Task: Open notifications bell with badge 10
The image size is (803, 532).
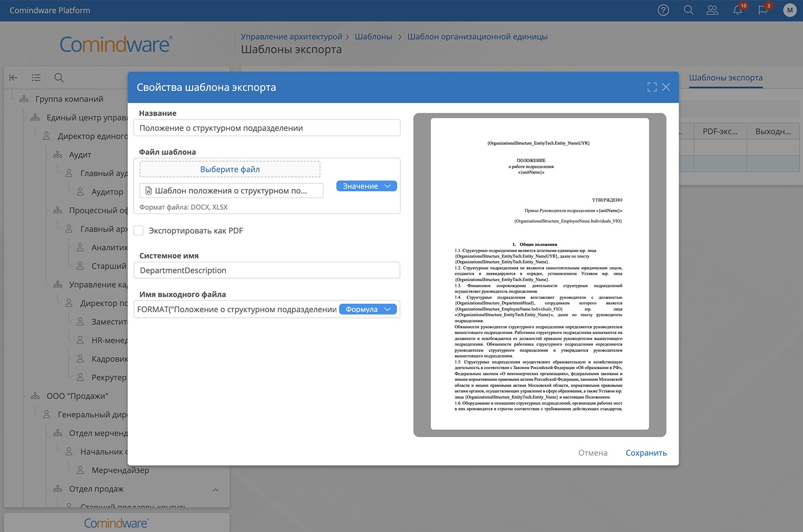Action: tap(738, 10)
